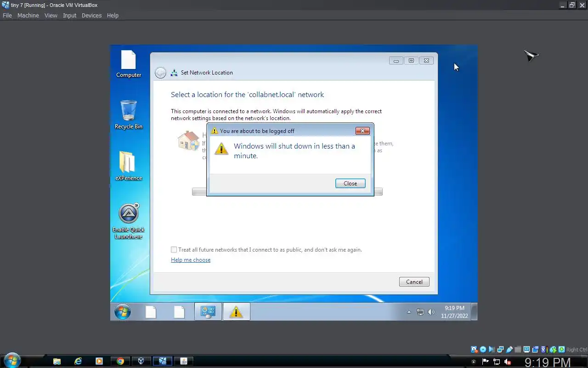Click Close in the logoff warning dialog

[x=351, y=183]
